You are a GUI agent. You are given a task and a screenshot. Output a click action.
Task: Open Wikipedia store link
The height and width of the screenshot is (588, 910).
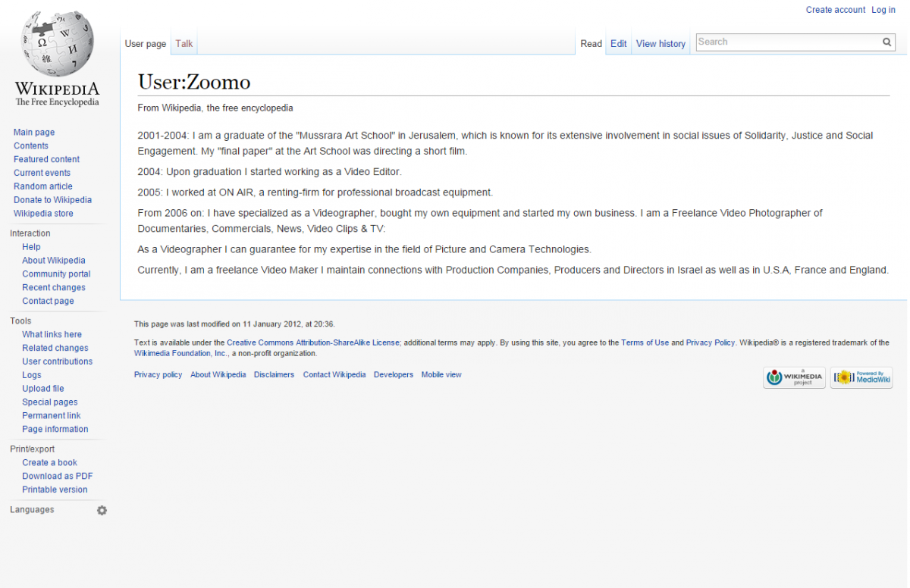pos(43,214)
